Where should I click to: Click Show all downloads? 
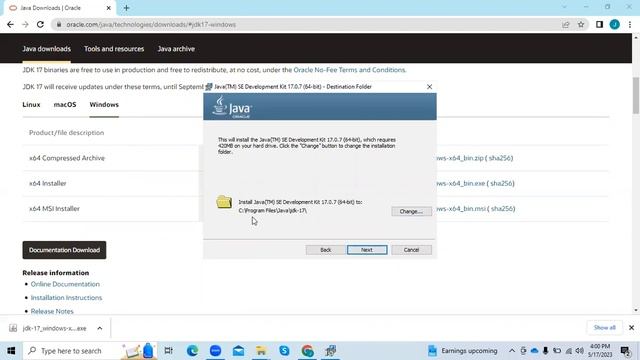[604, 327]
